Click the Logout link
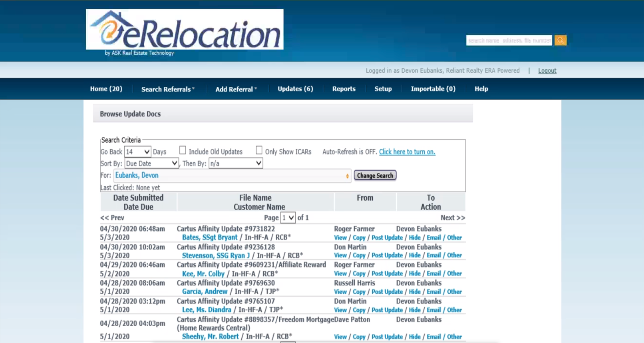 (x=547, y=71)
